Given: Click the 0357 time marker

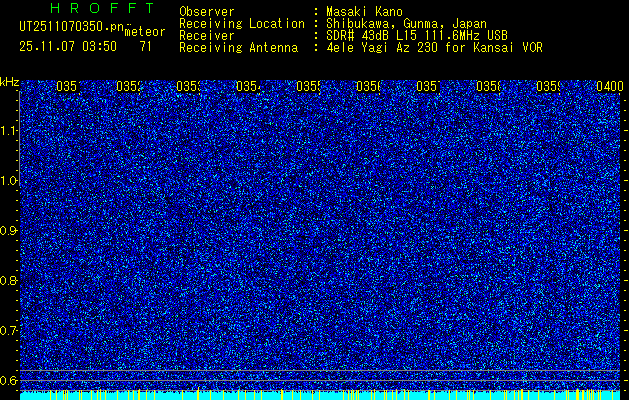Looking at the screenshot, I should [429, 86].
